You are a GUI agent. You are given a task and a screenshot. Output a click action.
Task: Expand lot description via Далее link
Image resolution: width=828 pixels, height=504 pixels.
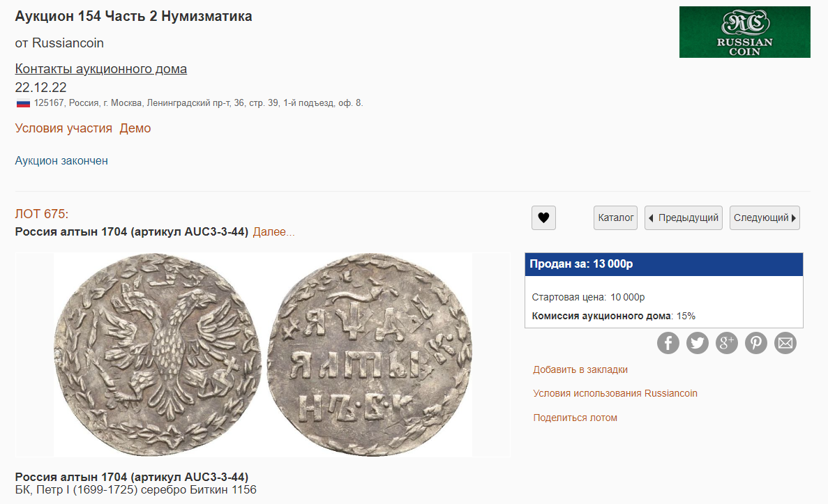click(273, 231)
